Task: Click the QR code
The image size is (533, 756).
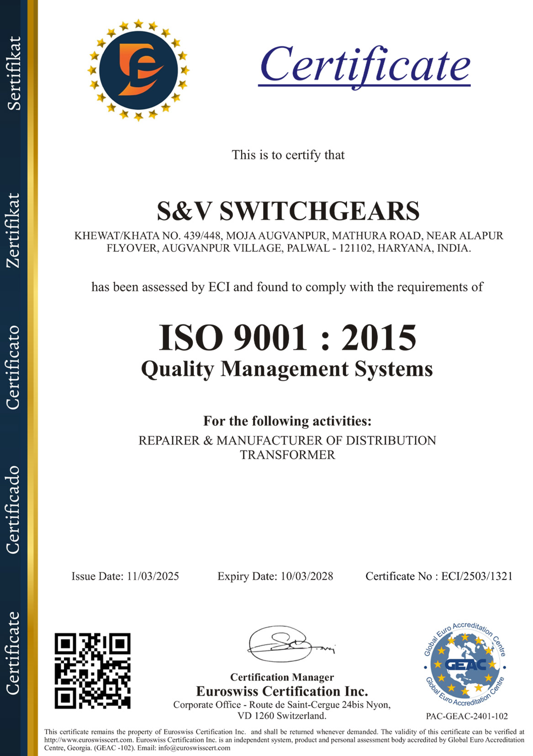Action: point(93,671)
